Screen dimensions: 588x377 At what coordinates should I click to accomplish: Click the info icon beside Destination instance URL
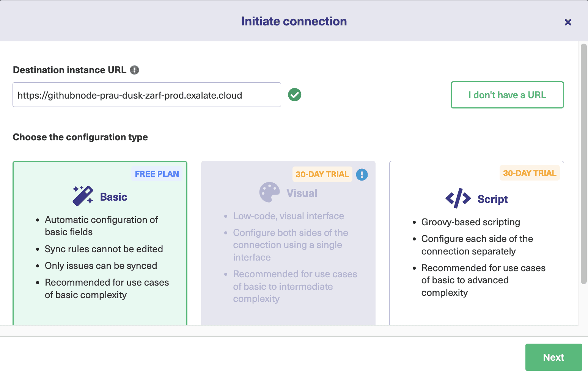click(x=134, y=70)
